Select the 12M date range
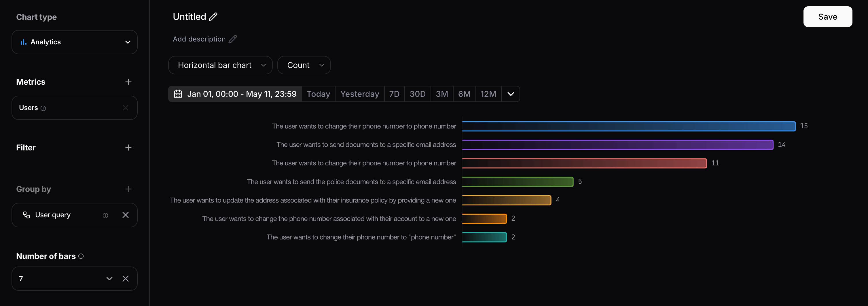The height and width of the screenshot is (306, 868). coord(489,94)
